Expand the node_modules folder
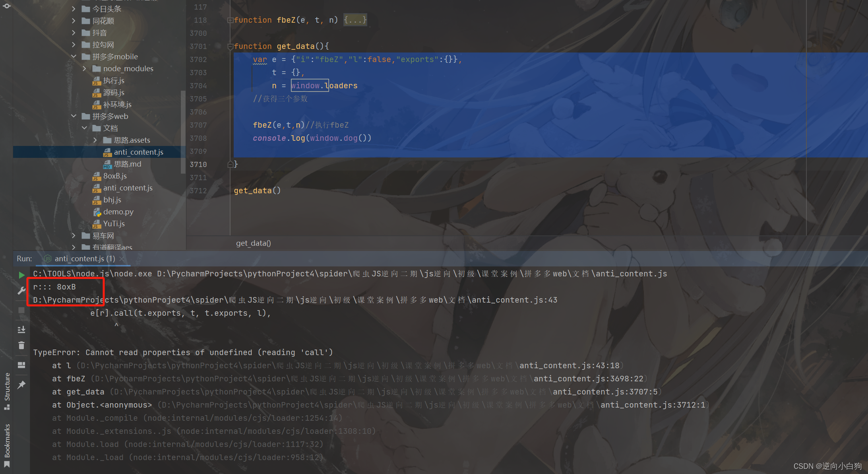 coord(84,68)
